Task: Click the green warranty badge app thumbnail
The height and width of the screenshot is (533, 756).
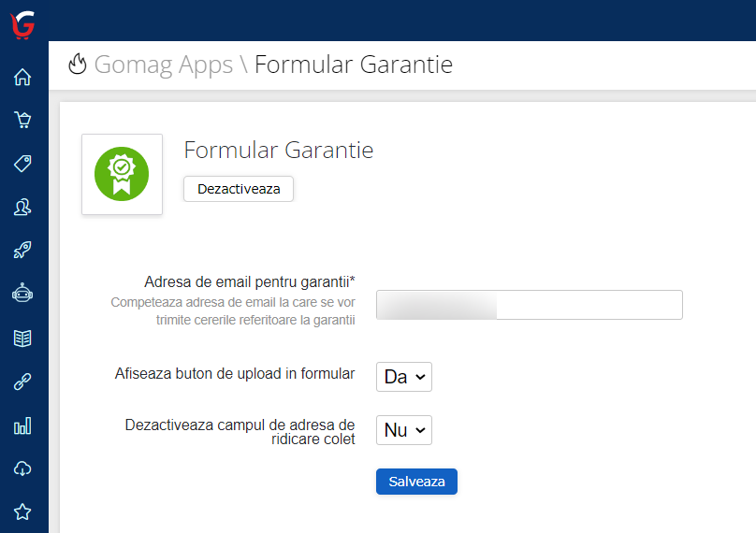Action: tap(122, 174)
